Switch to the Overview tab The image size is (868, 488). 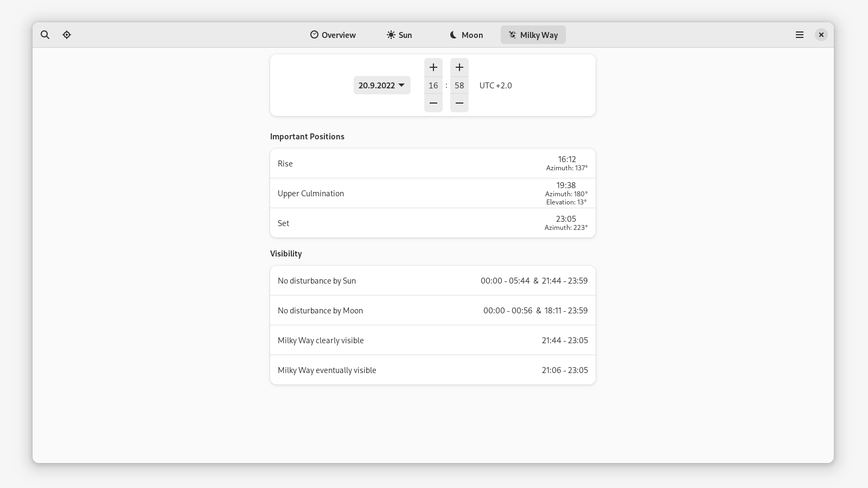pos(333,35)
